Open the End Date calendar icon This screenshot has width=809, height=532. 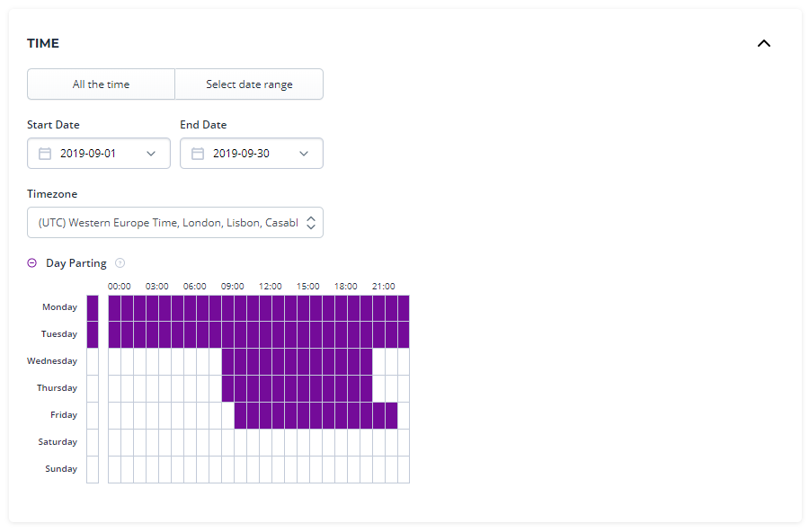197,153
